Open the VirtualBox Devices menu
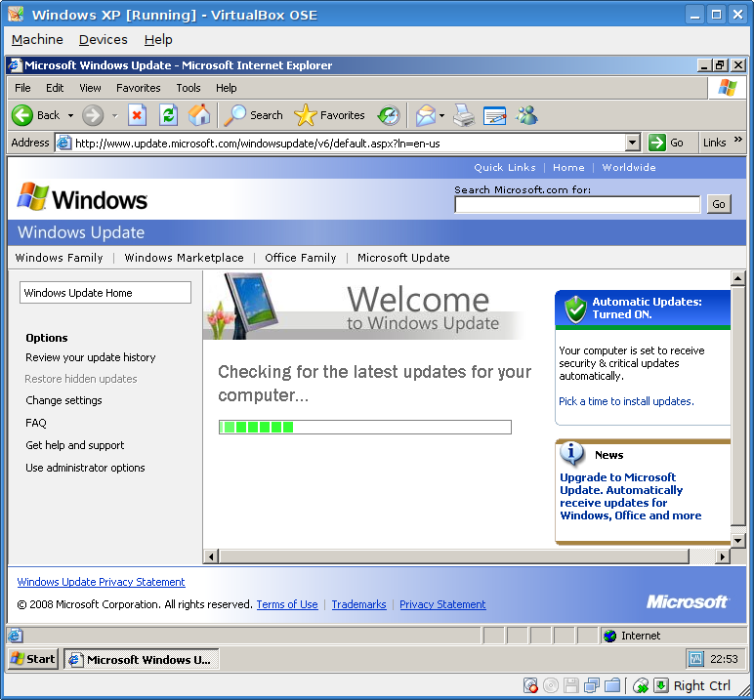The width and height of the screenshot is (754, 700). click(103, 40)
